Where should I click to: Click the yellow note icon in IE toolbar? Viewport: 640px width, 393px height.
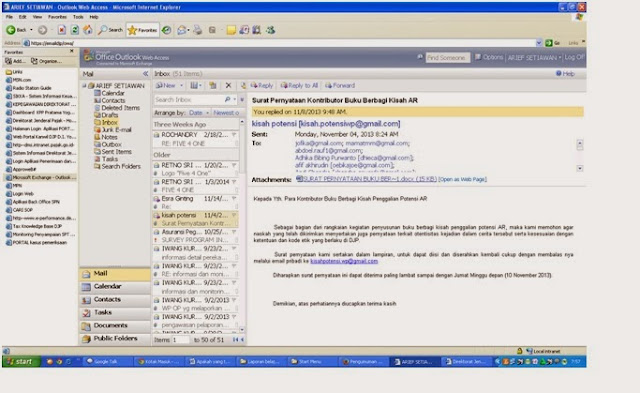pos(231,30)
